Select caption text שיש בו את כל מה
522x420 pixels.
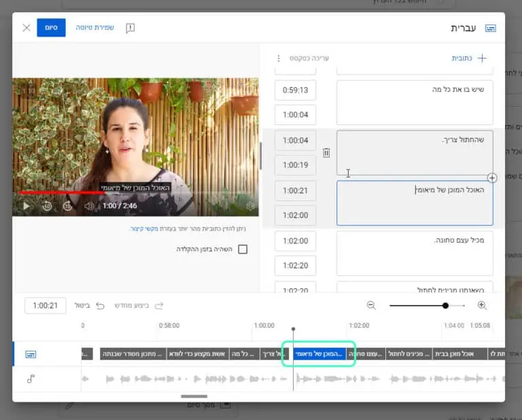[x=415, y=103]
